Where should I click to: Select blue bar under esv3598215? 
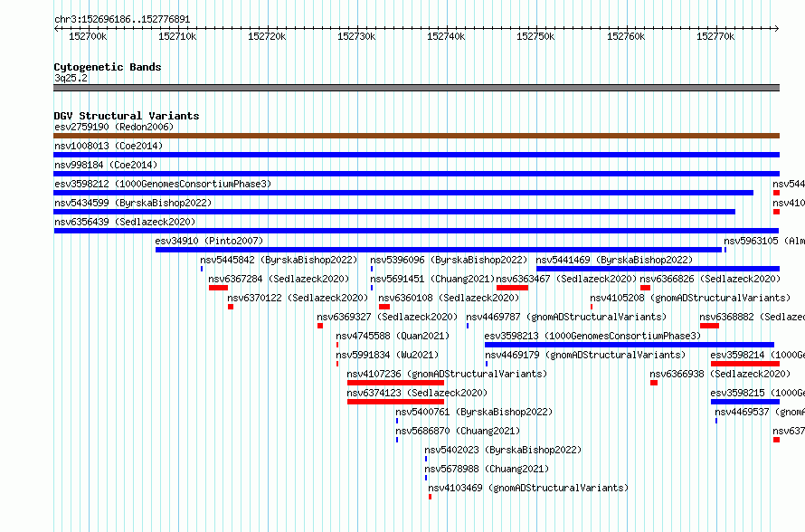pyautogui.click(x=745, y=402)
